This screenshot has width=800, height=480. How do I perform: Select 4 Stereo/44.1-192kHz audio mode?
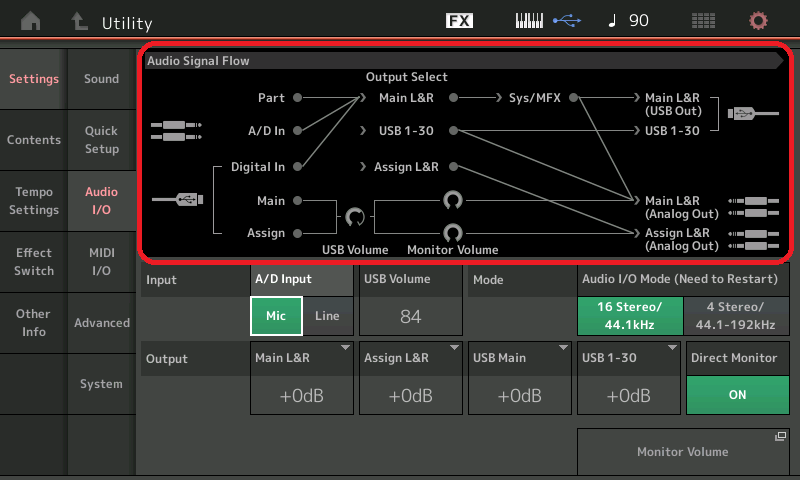[737, 316]
